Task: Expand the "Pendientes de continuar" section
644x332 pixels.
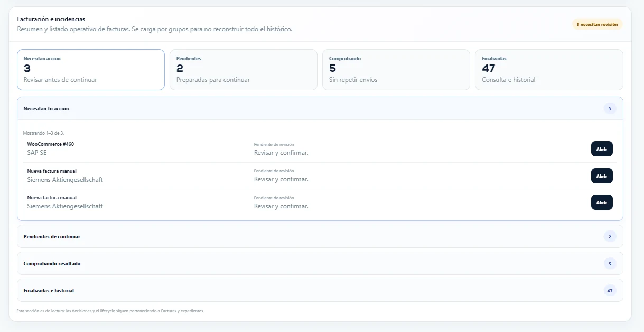Action: [x=320, y=237]
